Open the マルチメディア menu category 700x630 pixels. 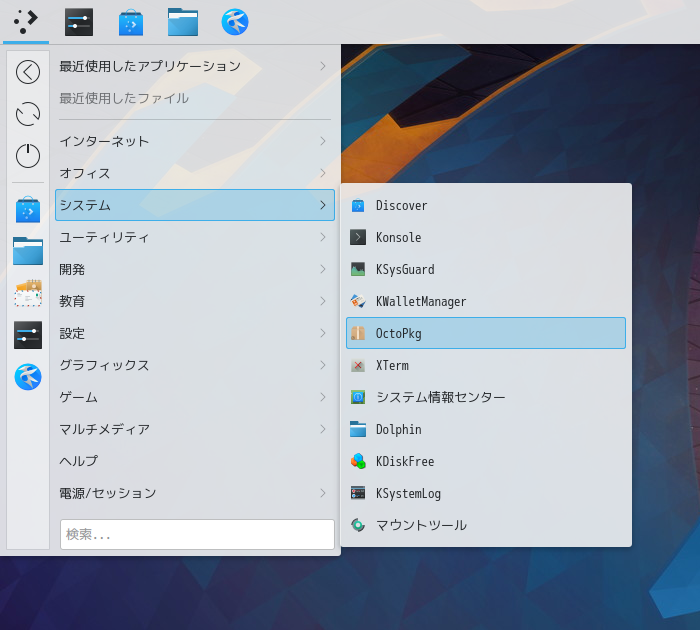(x=195, y=429)
